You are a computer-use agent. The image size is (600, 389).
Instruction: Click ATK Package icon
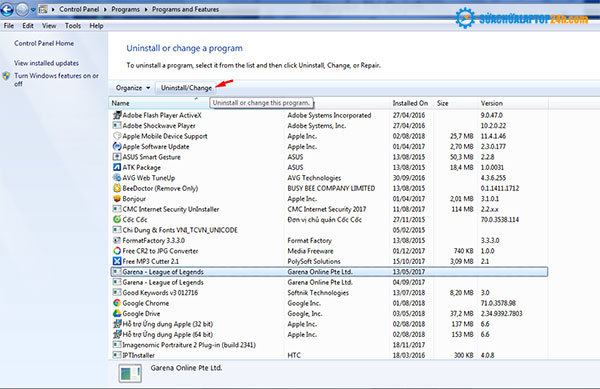[117, 167]
